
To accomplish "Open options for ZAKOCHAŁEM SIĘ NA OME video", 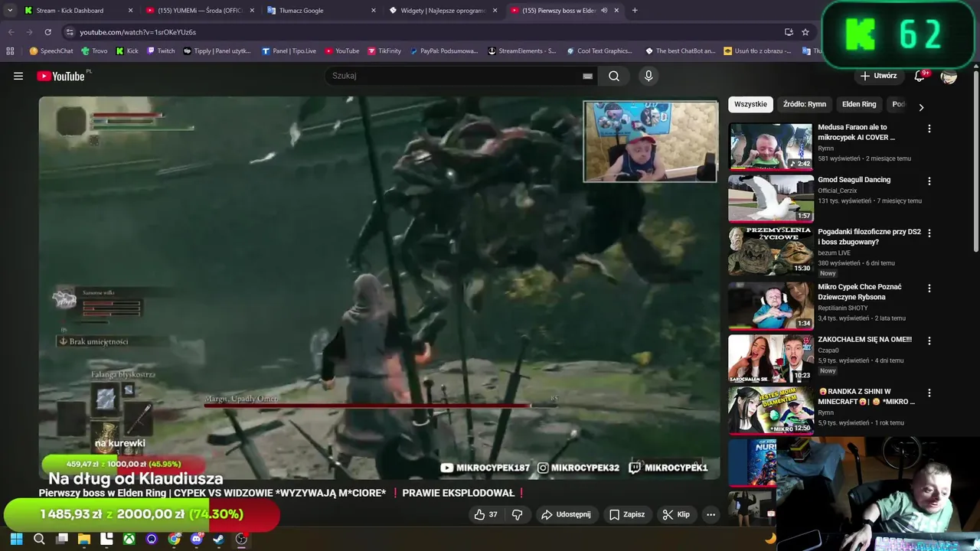I will [x=929, y=341].
